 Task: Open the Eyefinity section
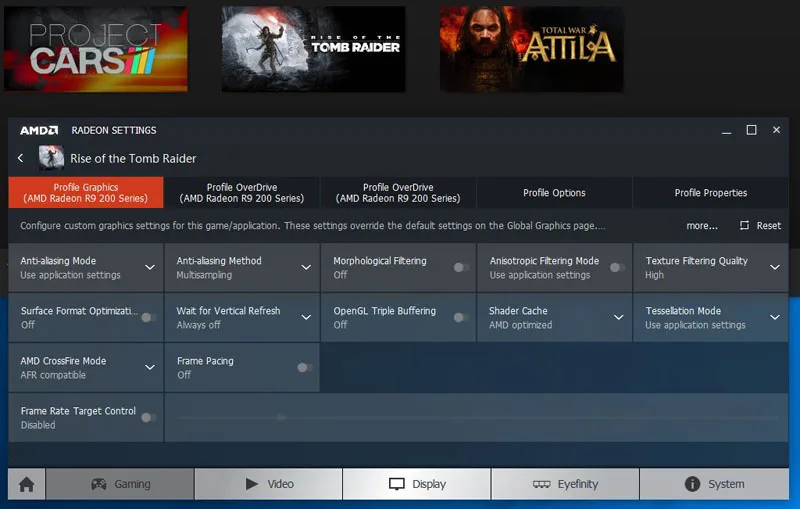click(565, 484)
